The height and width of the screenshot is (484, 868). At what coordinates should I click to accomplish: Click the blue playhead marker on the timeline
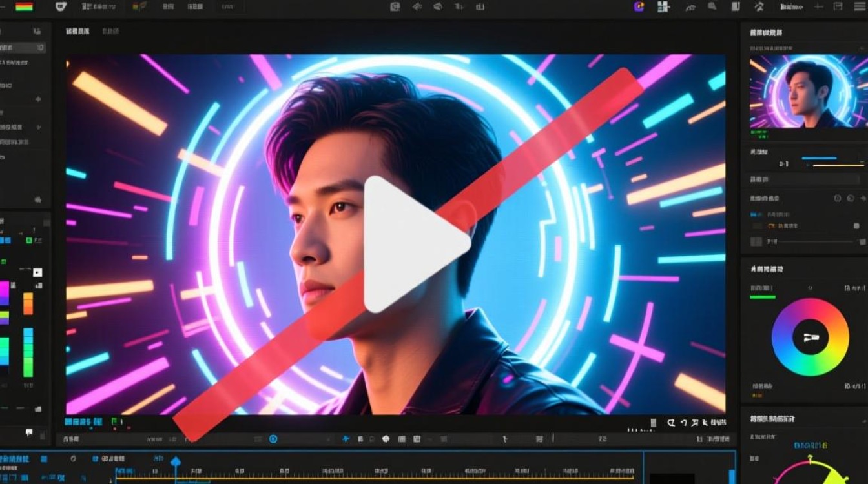(x=175, y=461)
